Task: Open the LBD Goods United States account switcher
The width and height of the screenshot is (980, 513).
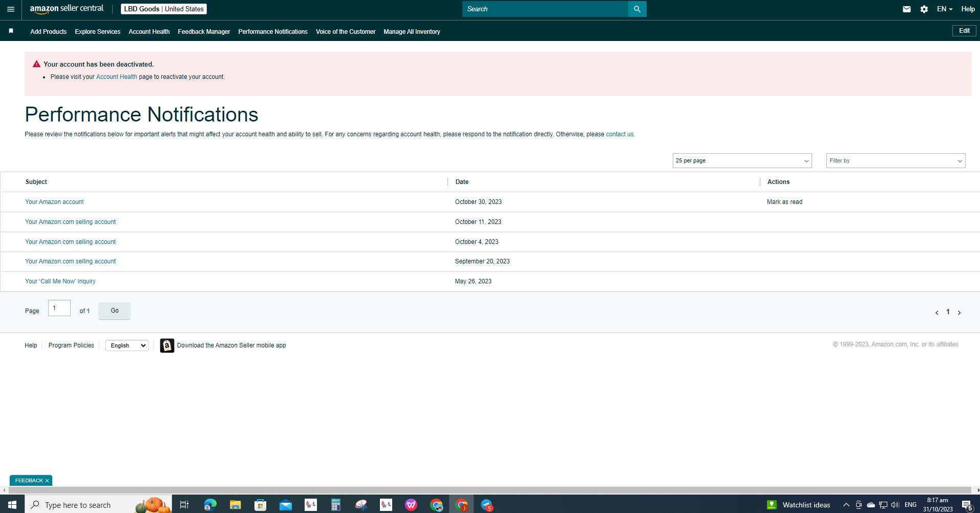Action: click(164, 9)
